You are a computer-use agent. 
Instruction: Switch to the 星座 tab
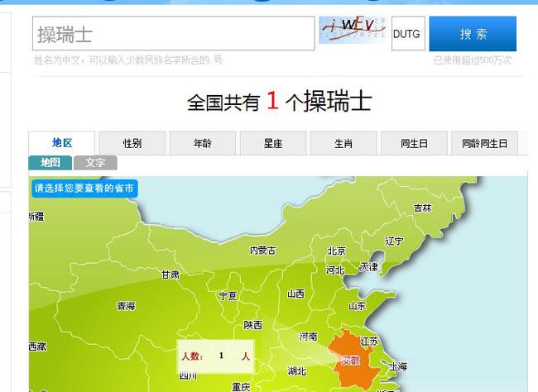click(x=273, y=143)
